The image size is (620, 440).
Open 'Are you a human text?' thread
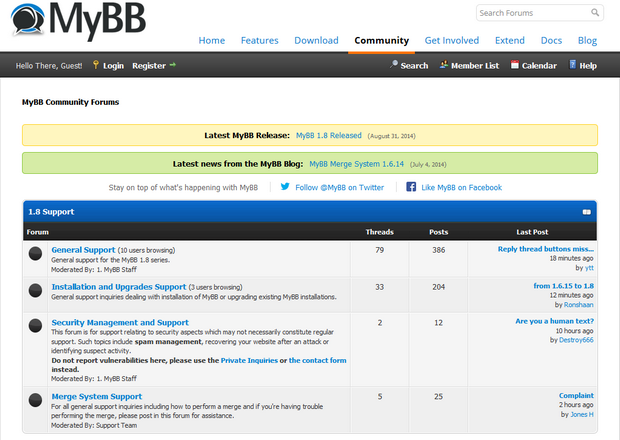pos(554,321)
